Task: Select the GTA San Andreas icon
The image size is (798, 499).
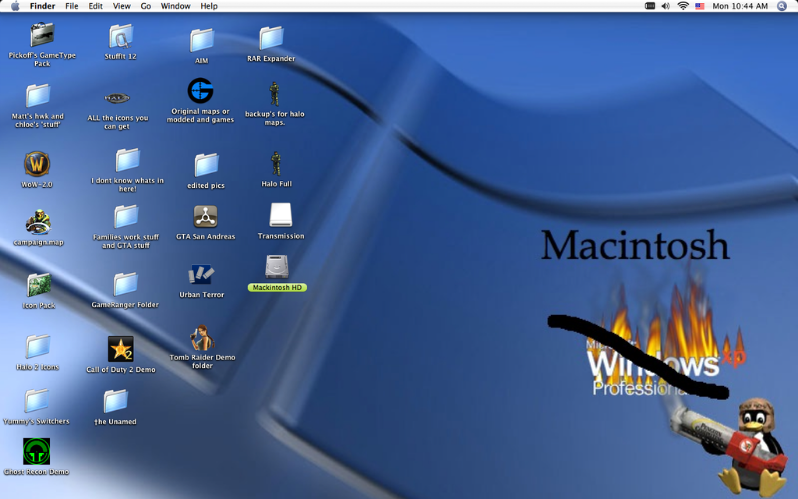Action: coord(206,216)
